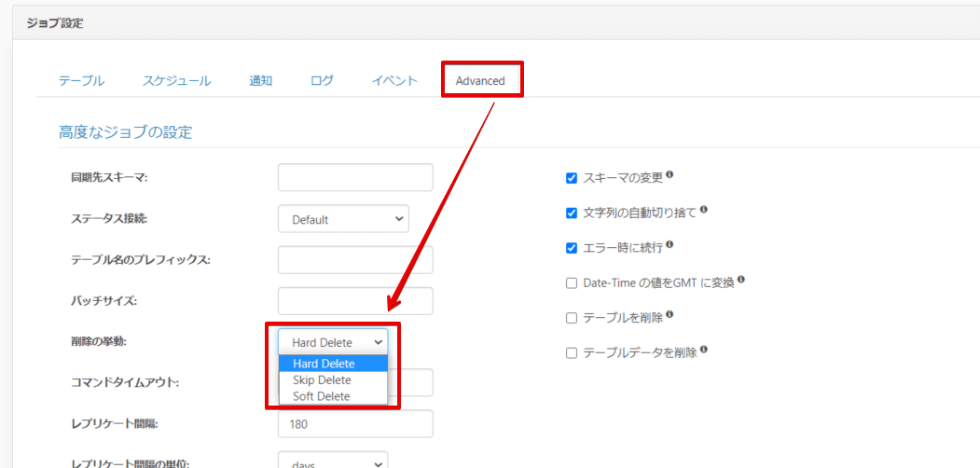The width and height of the screenshot is (980, 468).
Task: Switch to the スケジュール tab
Action: pos(176,80)
